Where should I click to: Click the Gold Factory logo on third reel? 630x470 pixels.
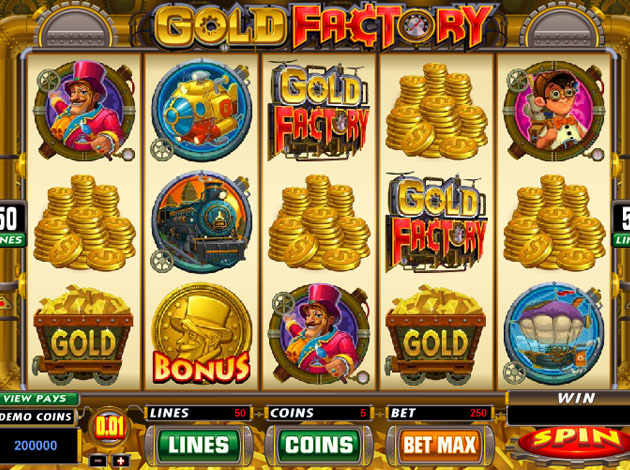point(319,110)
